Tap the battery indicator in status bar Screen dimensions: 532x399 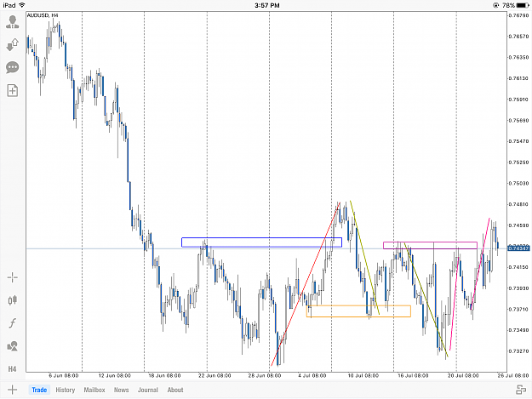[523, 5]
